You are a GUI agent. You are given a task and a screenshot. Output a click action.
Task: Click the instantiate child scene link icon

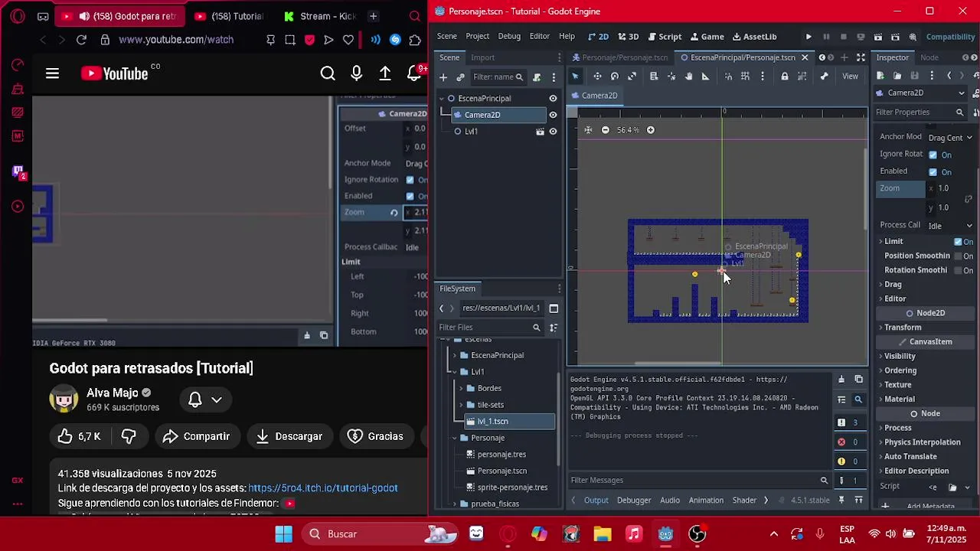pos(460,77)
